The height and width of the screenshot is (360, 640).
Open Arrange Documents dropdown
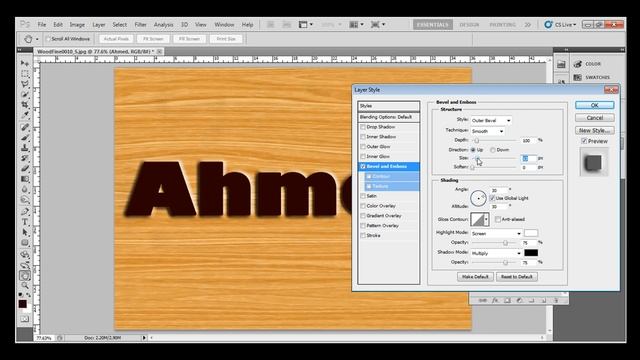pyautogui.click(x=356, y=25)
